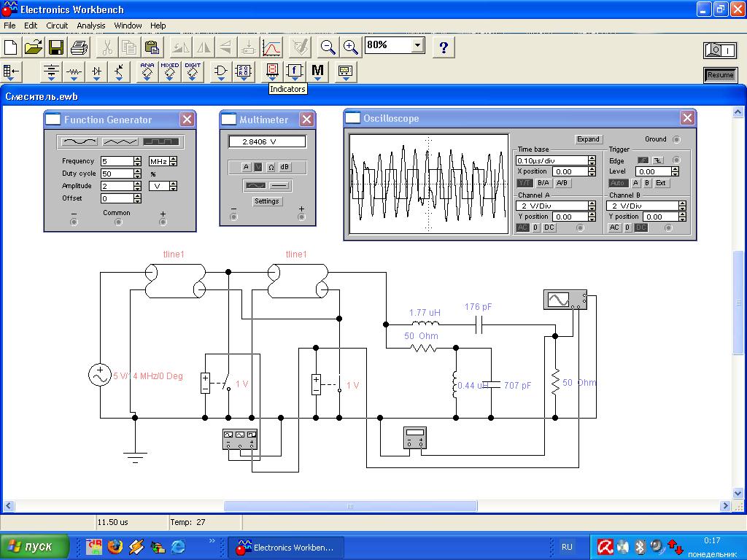
Task: Adjust the Amplitude value spinner
Action: (138, 186)
